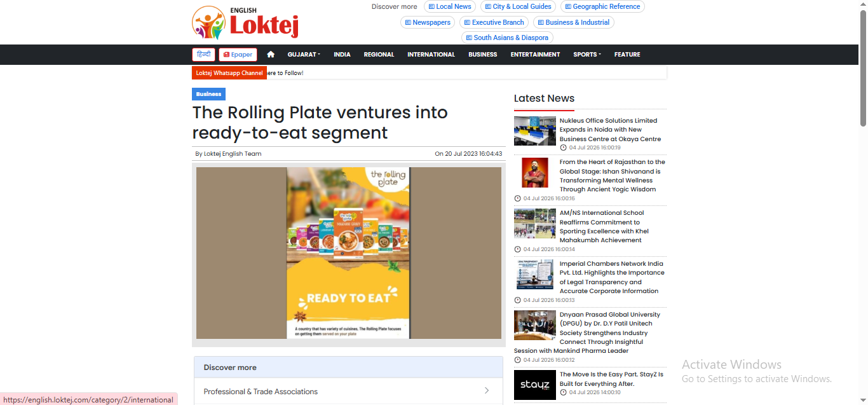Viewport: 868px width, 405px height.
Task: Open the Loktej English logo homepage
Action: tap(245, 22)
